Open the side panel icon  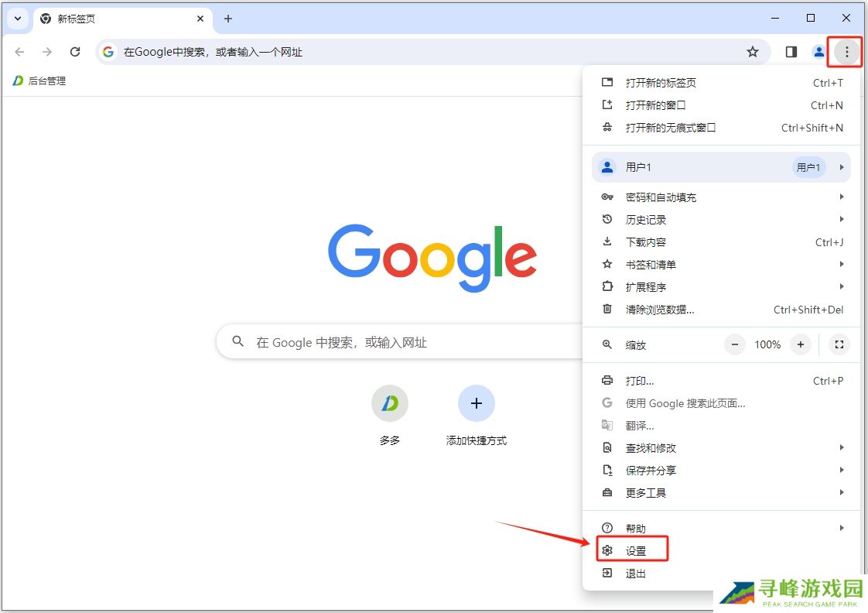791,52
